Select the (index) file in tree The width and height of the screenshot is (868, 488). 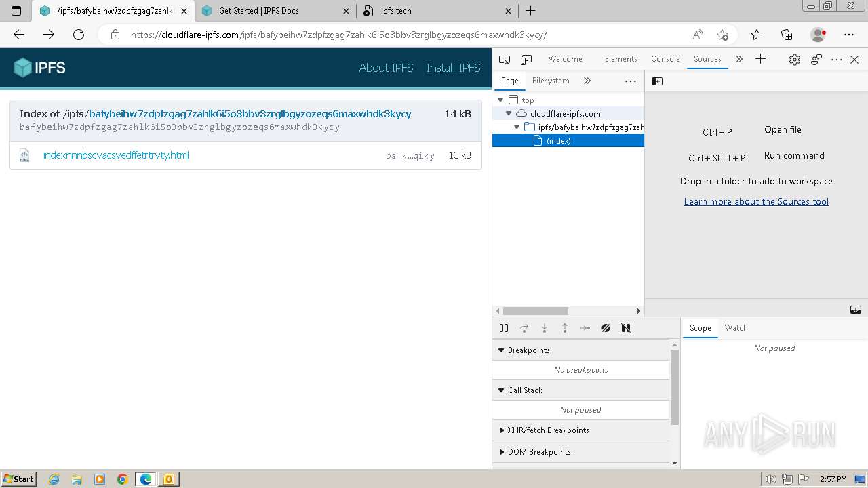[568, 141]
